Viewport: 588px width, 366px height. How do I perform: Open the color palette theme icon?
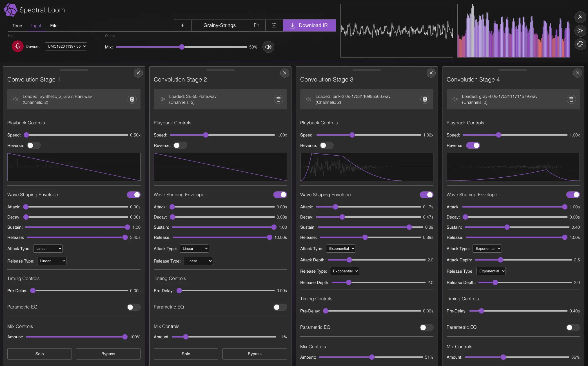[580, 44]
